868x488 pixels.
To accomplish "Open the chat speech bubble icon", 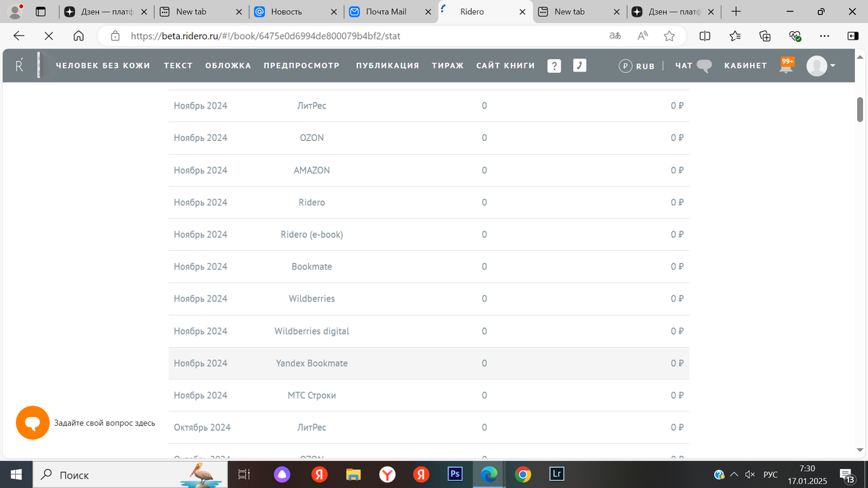I will [x=704, y=66].
